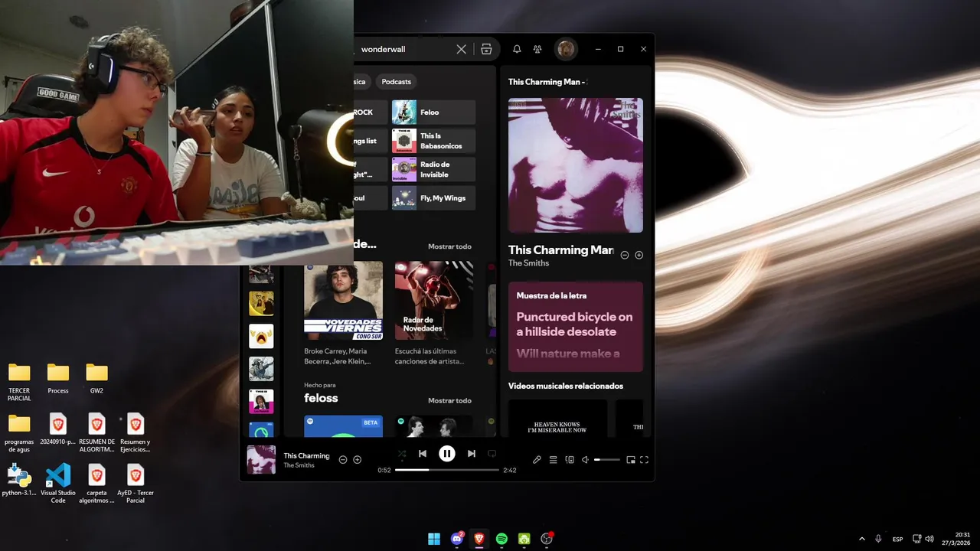This screenshot has width=980, height=551.
Task: Switch to Brave browser in taskbar
Action: (479, 539)
